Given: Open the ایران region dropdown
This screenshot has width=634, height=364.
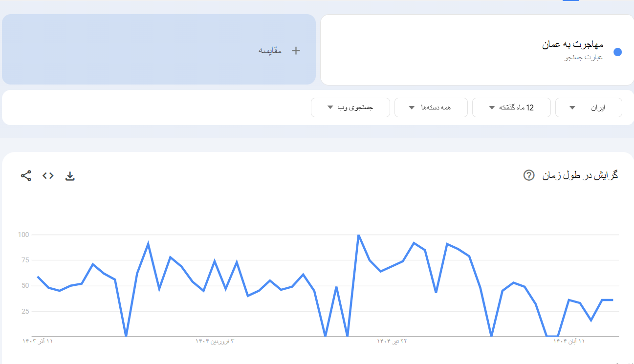Looking at the screenshot, I should (589, 107).
